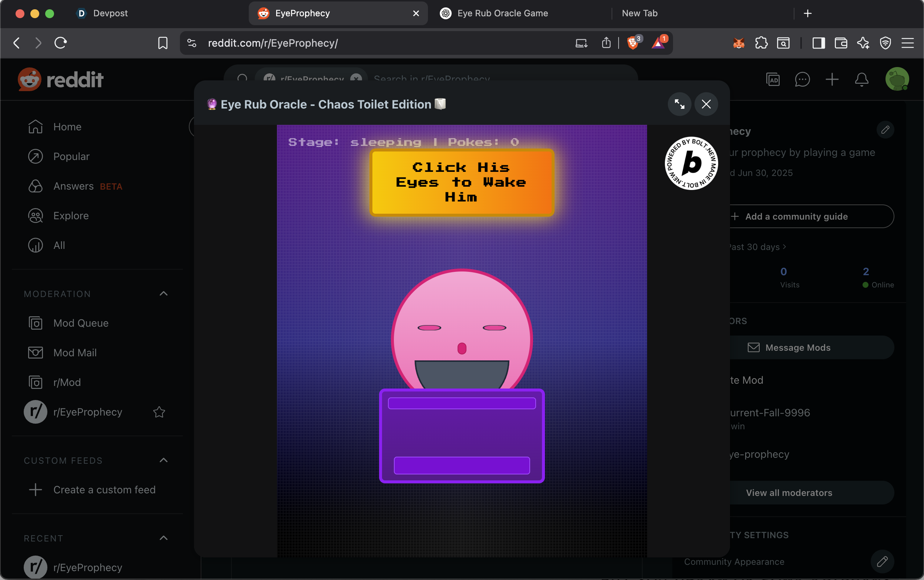Collapse the Custom Feeds section

[163, 460]
